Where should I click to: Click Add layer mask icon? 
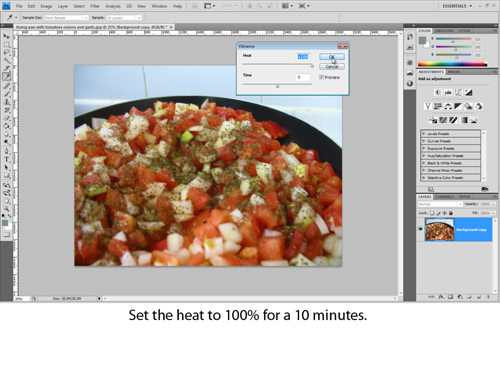click(x=450, y=296)
